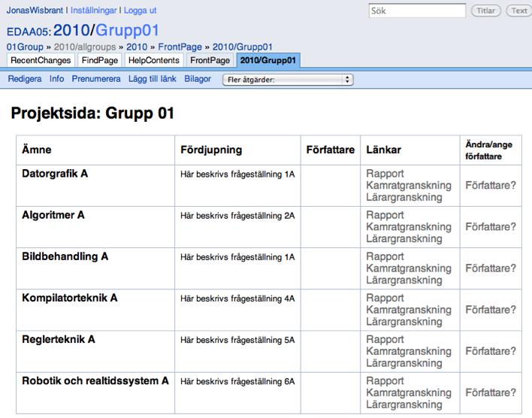The width and height of the screenshot is (532, 418).
Task: Switch to the RecentChanges tab
Action: coord(41,60)
